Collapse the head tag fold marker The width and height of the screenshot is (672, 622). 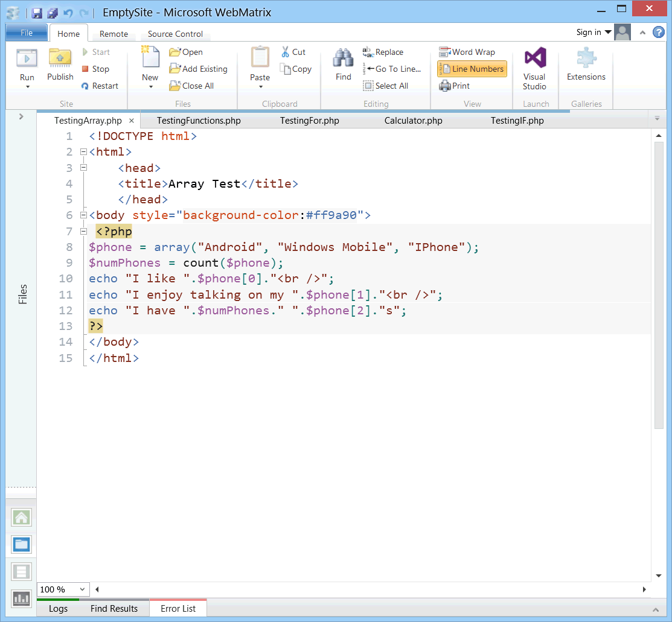[x=83, y=168]
